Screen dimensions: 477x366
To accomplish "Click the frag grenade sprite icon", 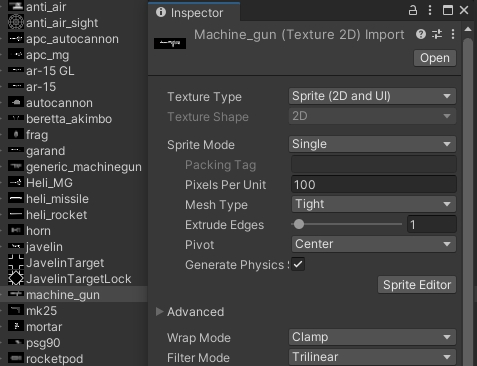I will click(16, 134).
